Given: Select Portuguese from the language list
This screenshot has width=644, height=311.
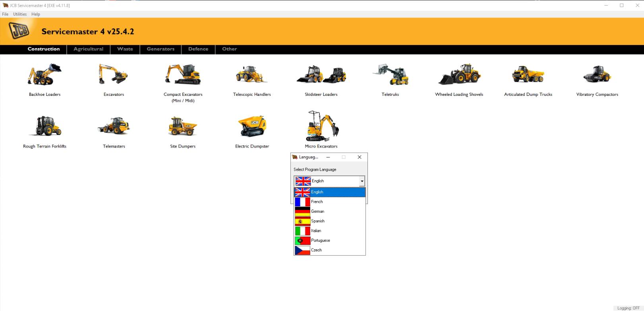Looking at the screenshot, I should pyautogui.click(x=330, y=240).
